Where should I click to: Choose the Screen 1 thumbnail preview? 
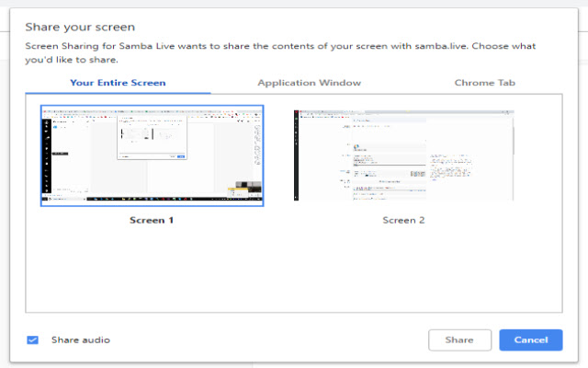coord(153,155)
